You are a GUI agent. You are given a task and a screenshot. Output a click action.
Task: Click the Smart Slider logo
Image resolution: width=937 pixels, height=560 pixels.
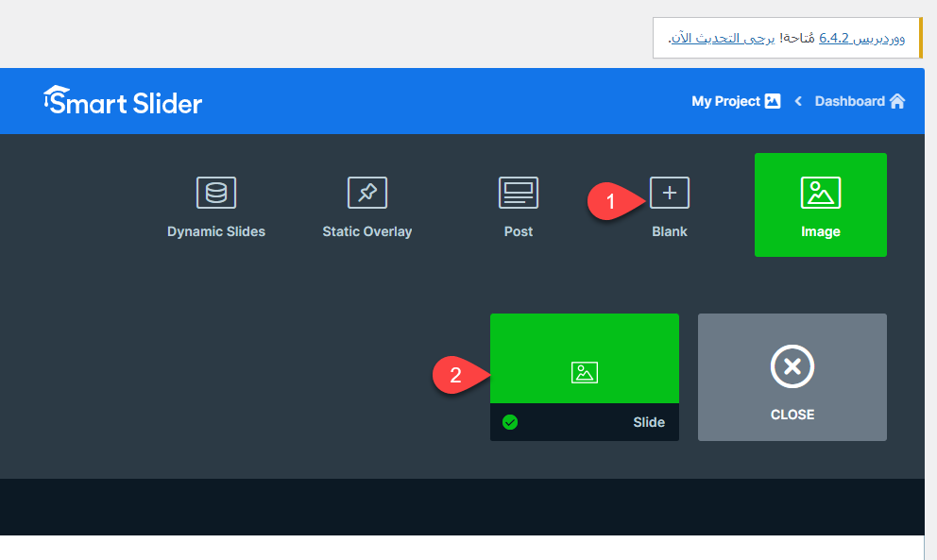(123, 101)
